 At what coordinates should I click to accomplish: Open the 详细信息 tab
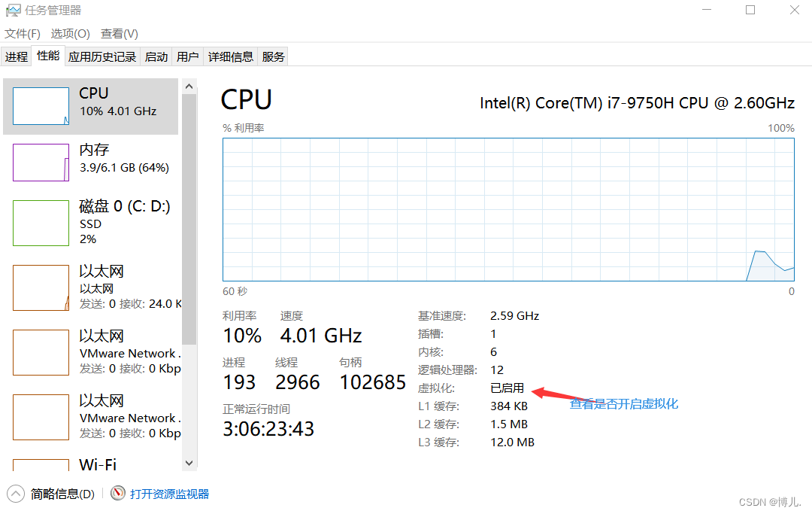tap(231, 56)
